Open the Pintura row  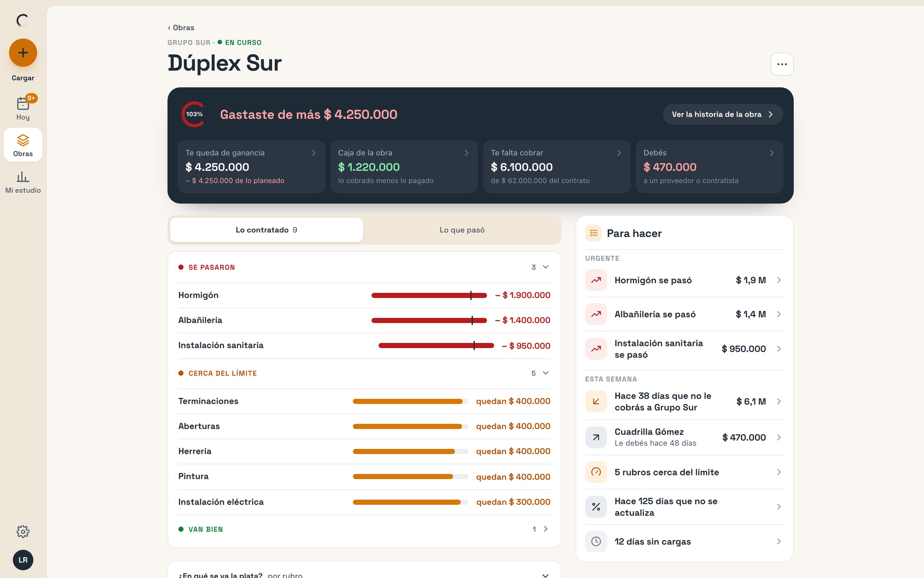[x=364, y=477]
